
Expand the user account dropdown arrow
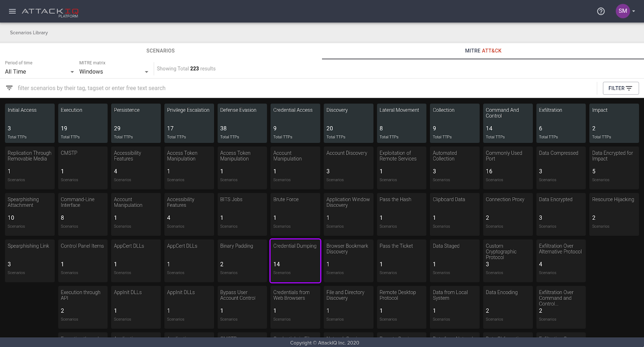(x=634, y=11)
